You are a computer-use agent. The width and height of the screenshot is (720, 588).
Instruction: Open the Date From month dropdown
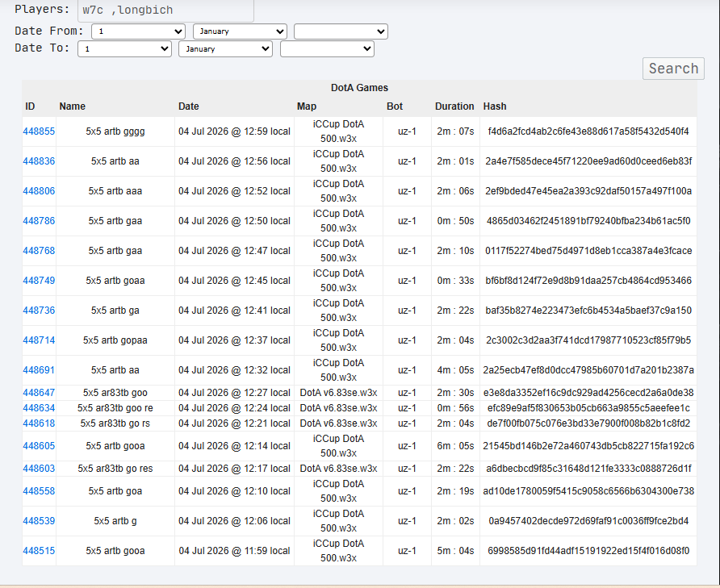tap(241, 31)
